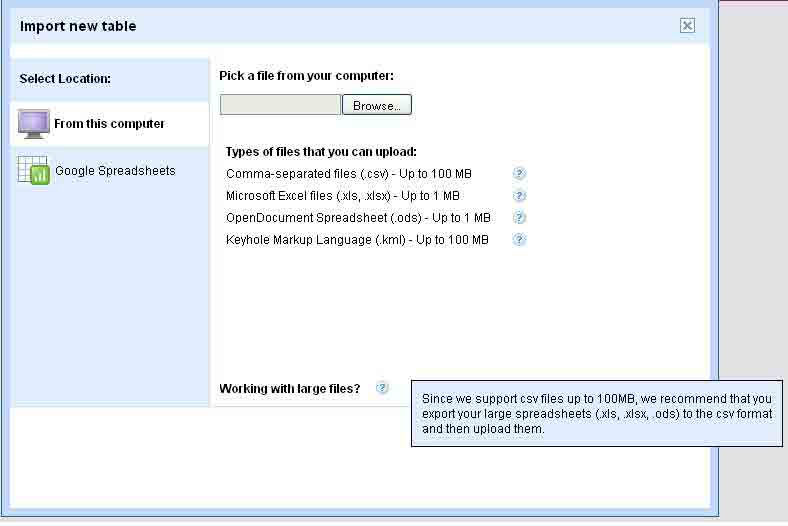
Task: Click the help icon next to Working with large files
Action: point(382,388)
